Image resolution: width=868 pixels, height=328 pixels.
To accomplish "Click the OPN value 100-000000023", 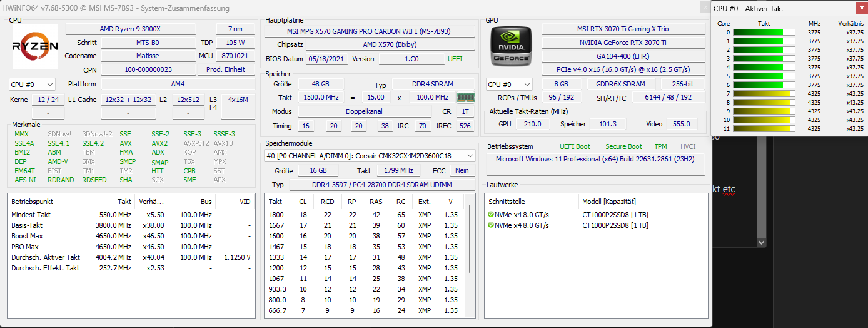I will (x=148, y=69).
